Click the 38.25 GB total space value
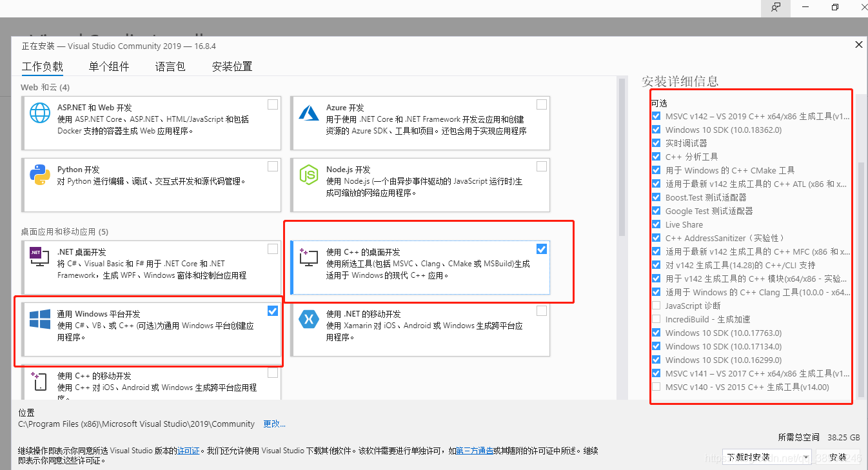This screenshot has height=470, width=868. coord(843,436)
